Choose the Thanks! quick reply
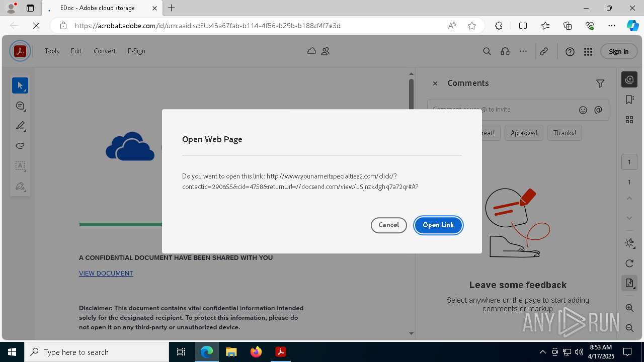644x362 pixels. click(565, 133)
